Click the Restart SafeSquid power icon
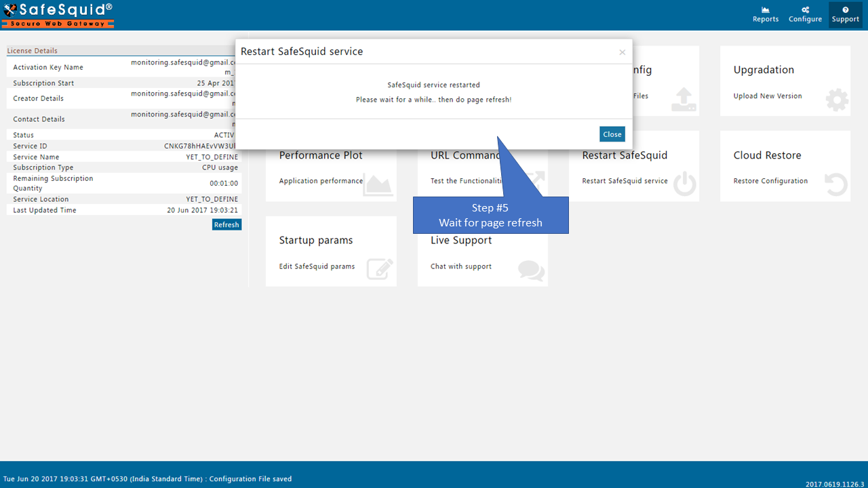The height and width of the screenshot is (488, 868). tap(685, 185)
